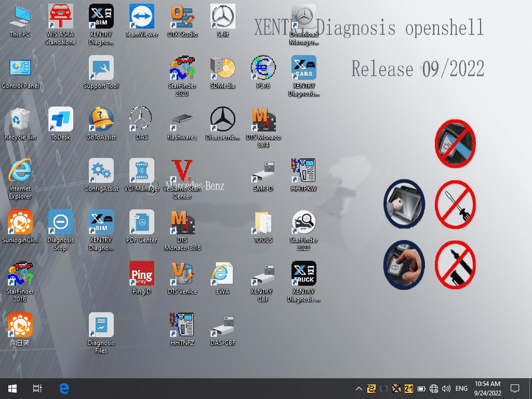The image size is (532, 399).
Task: Launch DTS Venice shortcut
Action: (182, 278)
